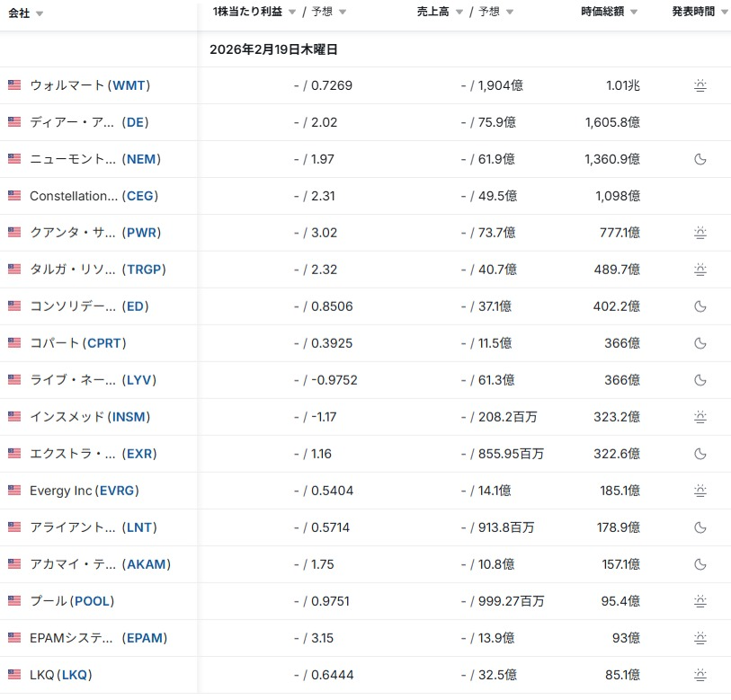
Task: Sort by 売上高 column header
Action: 435,12
